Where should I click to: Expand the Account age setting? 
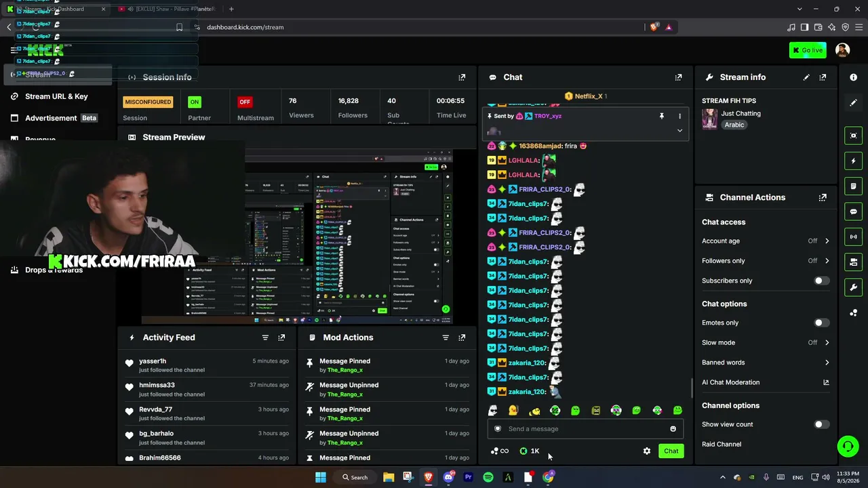click(827, 241)
